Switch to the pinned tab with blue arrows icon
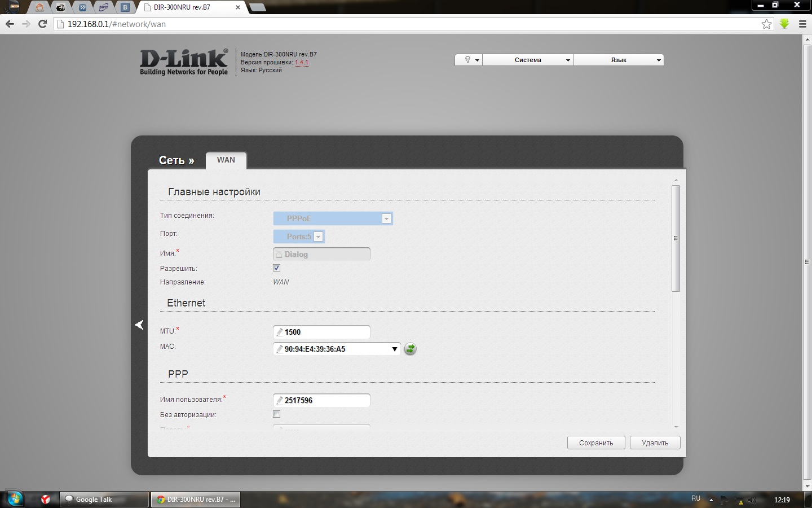The height and width of the screenshot is (508, 812). [82, 7]
